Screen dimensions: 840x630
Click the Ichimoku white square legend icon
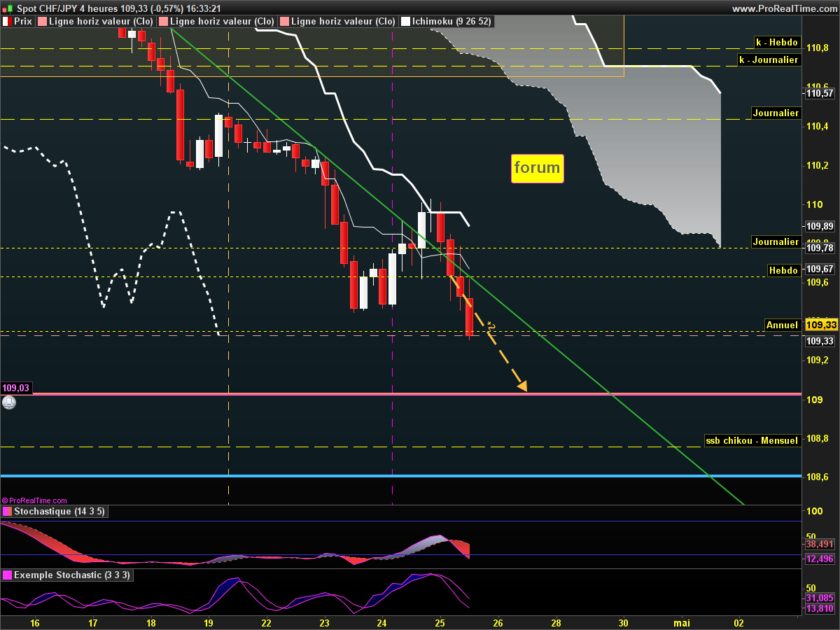(405, 22)
